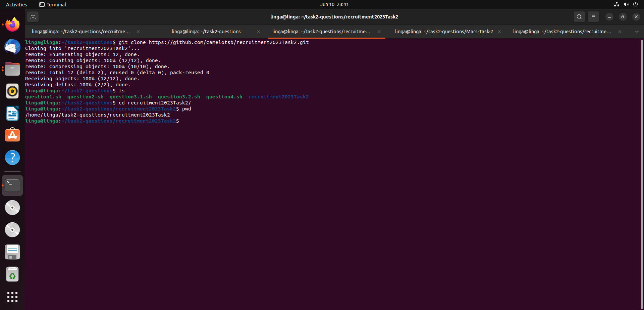Close the currently active terminal tab
The image size is (644, 310).
click(x=379, y=32)
